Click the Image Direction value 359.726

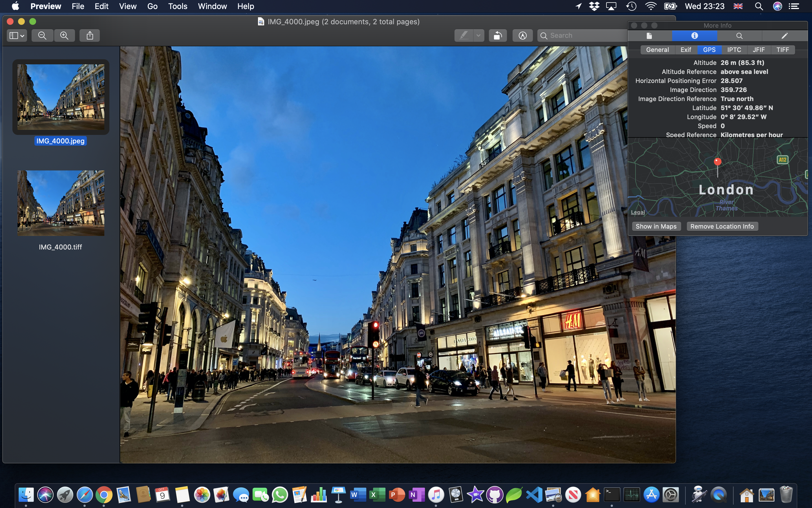734,90
